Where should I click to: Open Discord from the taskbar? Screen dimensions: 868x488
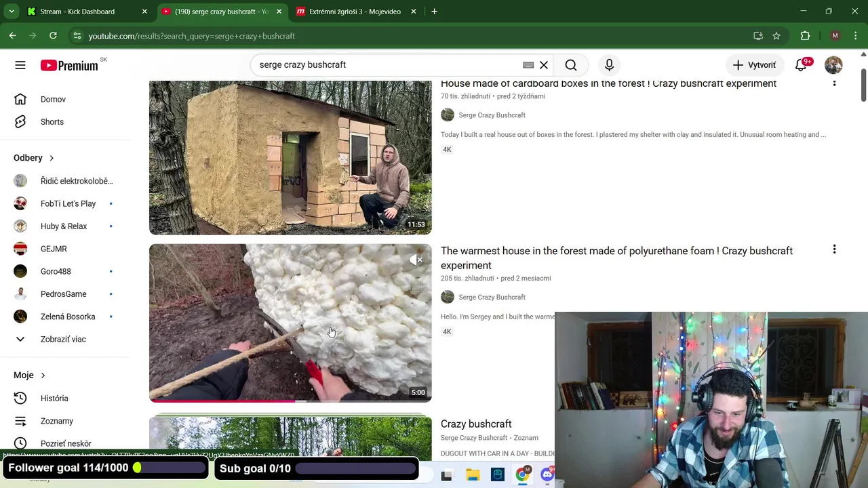coord(547,475)
